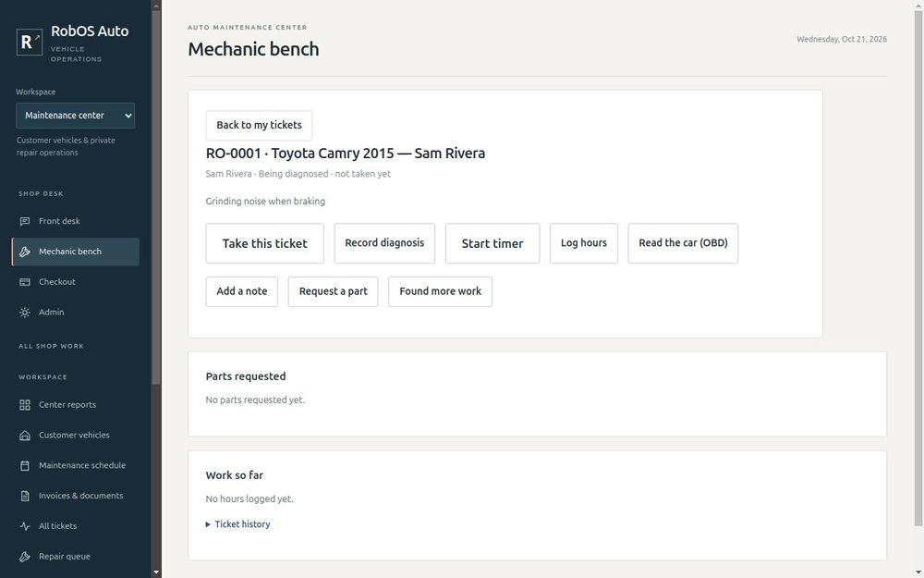This screenshot has width=924, height=578.
Task: Add a note to the ticket
Action: pyautogui.click(x=241, y=292)
